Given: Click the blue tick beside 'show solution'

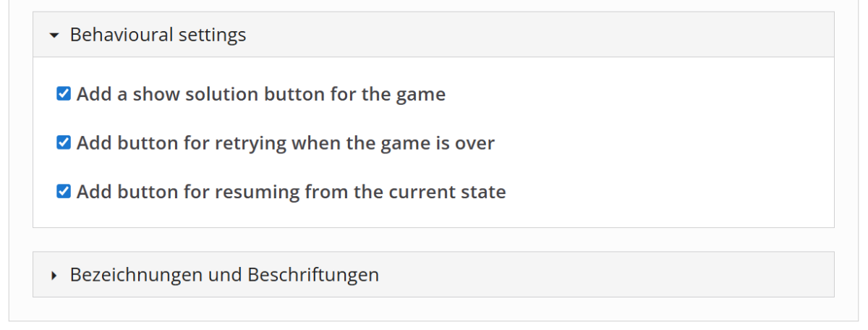Looking at the screenshot, I should [x=64, y=94].
